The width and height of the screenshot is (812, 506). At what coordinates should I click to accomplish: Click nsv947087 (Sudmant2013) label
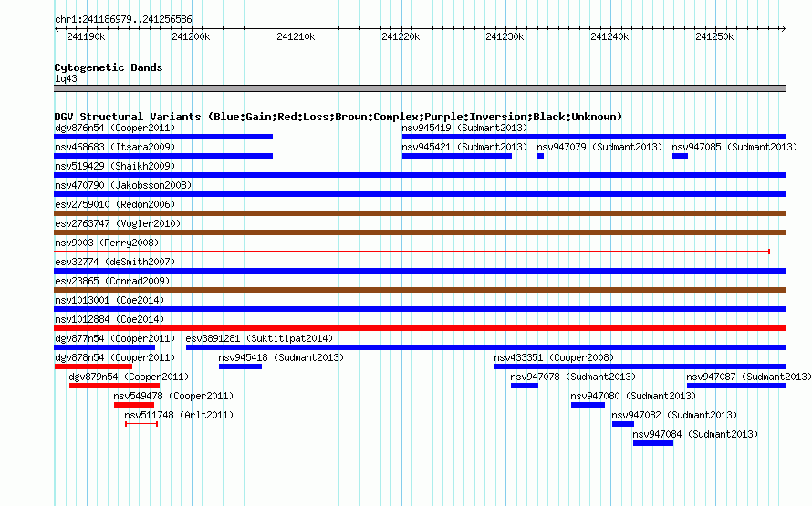coord(749,377)
